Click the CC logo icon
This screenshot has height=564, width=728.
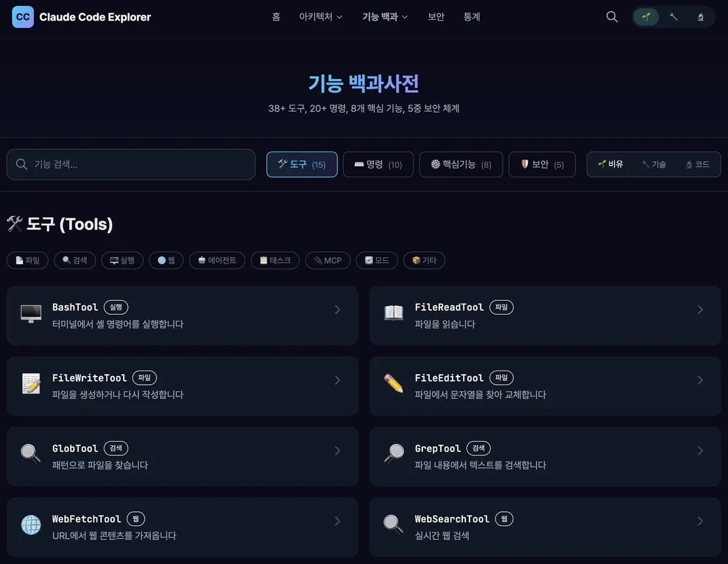tap(23, 17)
